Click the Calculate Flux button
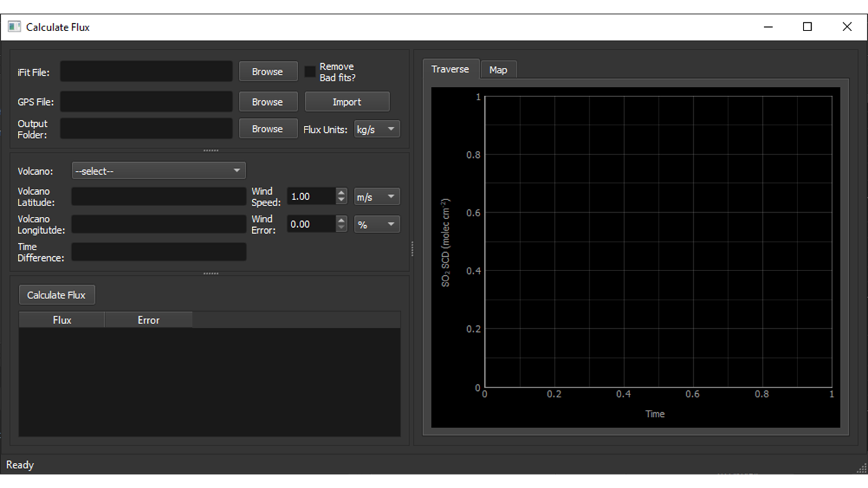The width and height of the screenshot is (868, 488). pos(57,295)
